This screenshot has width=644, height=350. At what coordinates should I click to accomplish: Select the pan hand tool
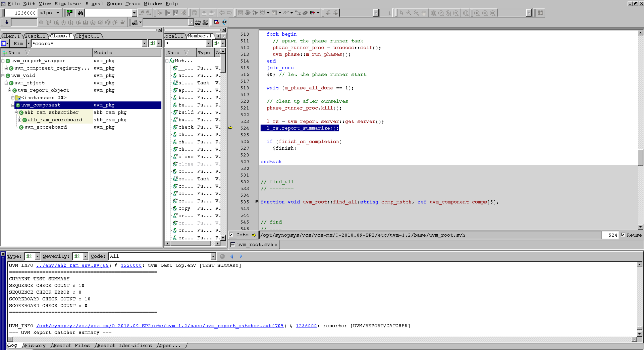tap(424, 13)
